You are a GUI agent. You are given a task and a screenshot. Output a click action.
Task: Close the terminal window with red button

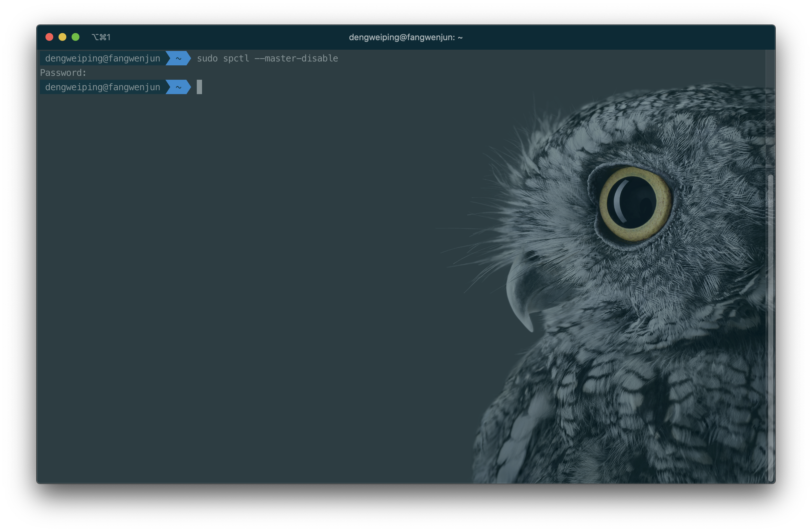49,37
